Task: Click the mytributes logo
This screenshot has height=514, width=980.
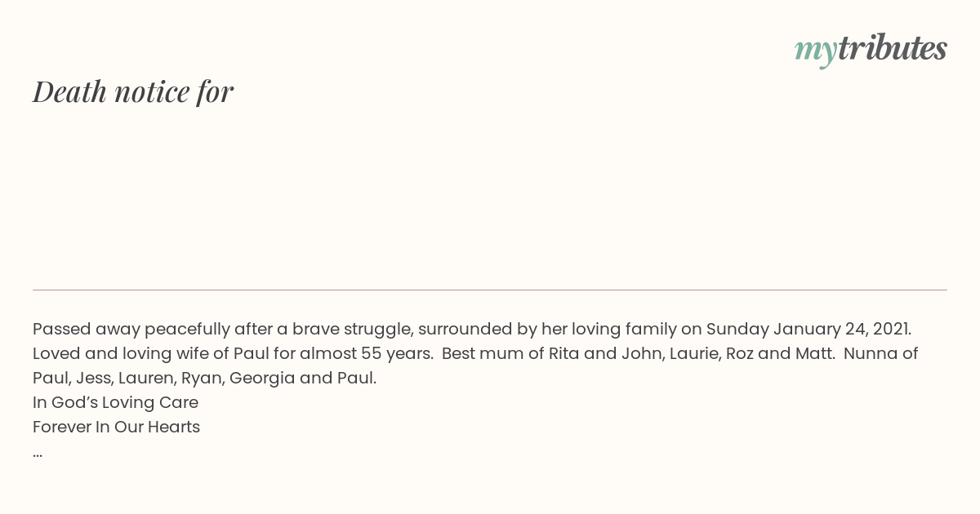Action: pyautogui.click(x=871, y=50)
